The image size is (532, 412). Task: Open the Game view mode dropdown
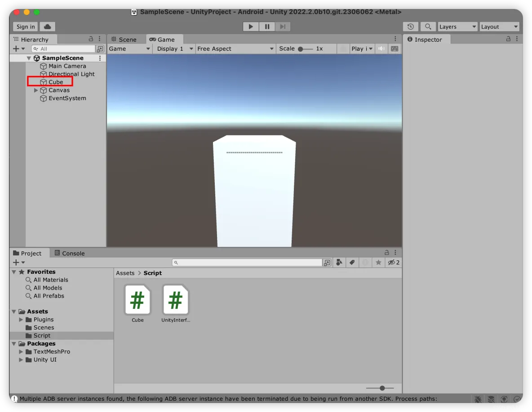point(129,48)
